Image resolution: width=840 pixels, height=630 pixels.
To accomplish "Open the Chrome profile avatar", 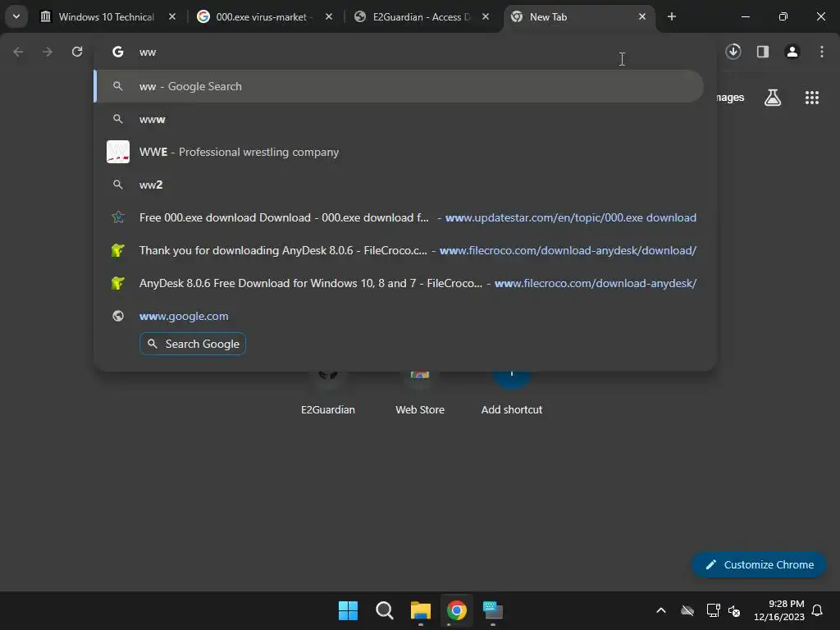I will click(x=792, y=52).
